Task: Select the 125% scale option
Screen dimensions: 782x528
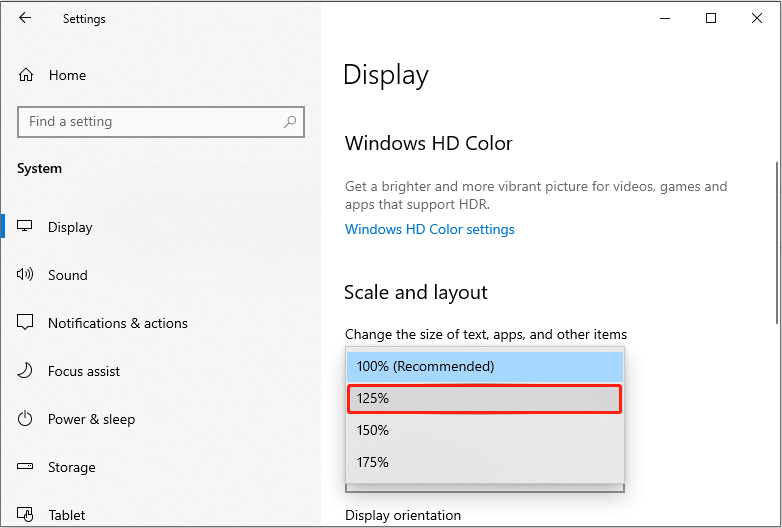Action: click(485, 399)
